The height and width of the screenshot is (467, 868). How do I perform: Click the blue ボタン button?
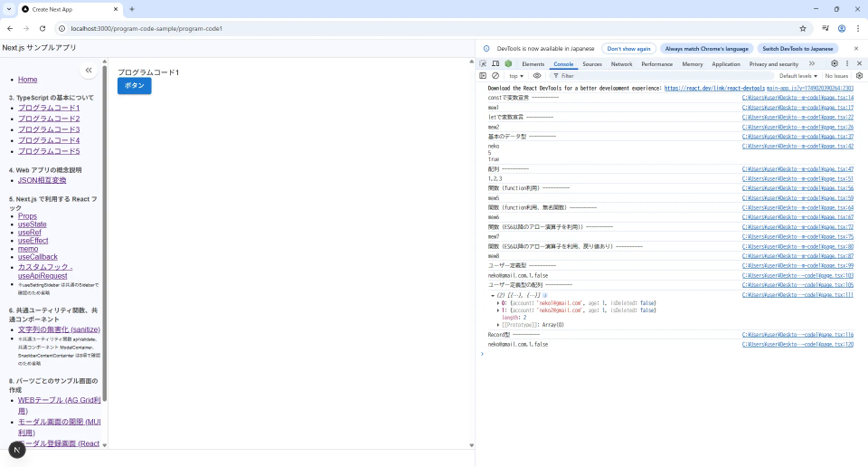tap(134, 85)
